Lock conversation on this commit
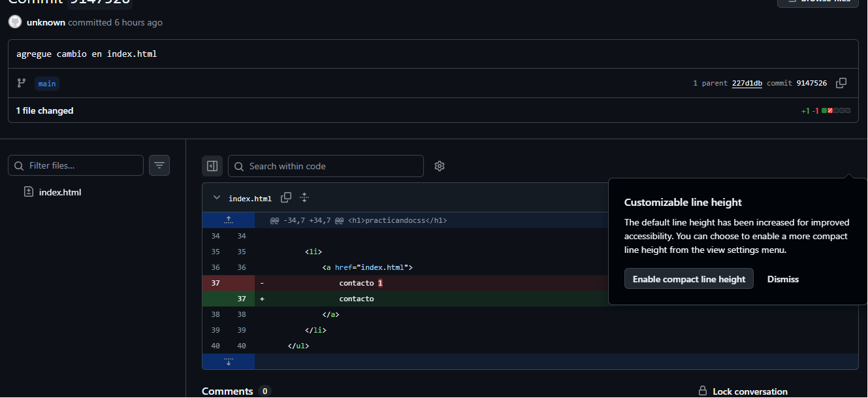The width and height of the screenshot is (868, 398). coord(743,391)
